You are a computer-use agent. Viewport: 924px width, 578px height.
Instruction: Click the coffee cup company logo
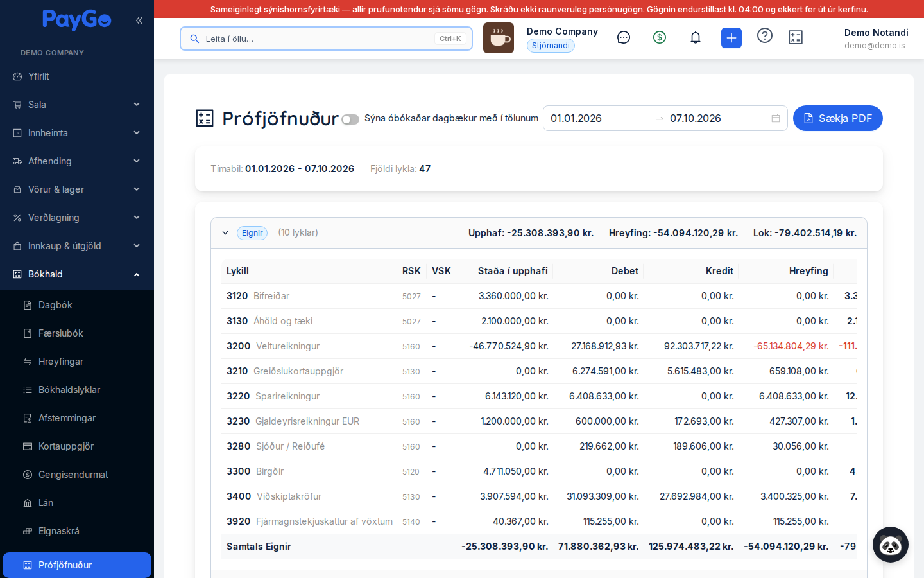pos(499,38)
